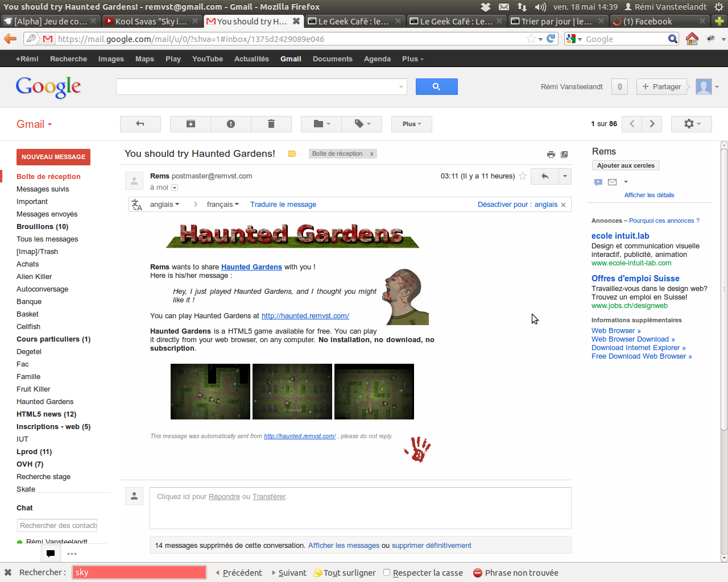Click the archive icon in the mail toolbar
The width and height of the screenshot is (728, 582).
click(x=191, y=124)
